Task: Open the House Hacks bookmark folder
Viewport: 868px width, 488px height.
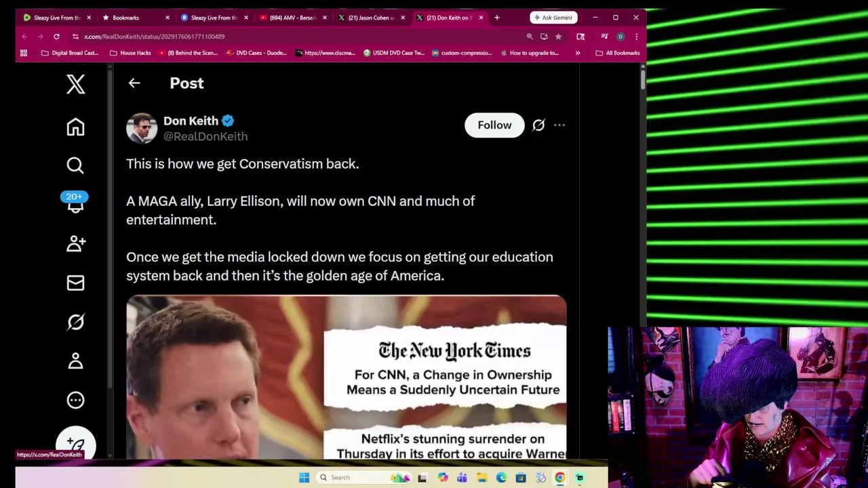Action: pos(130,53)
